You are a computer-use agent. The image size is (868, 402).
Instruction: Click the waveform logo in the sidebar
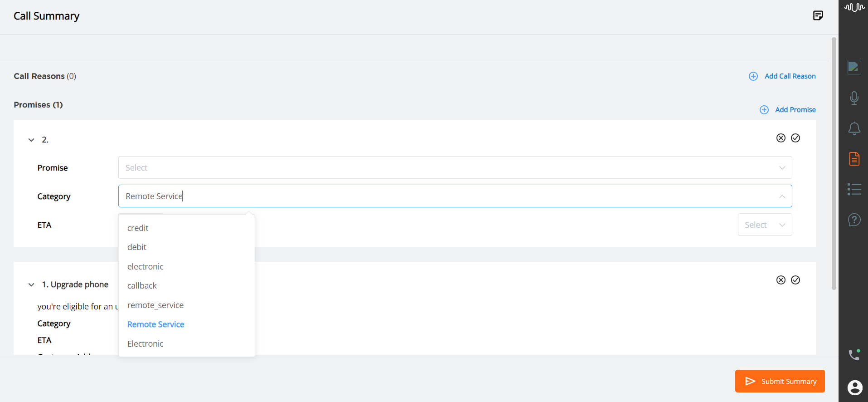tap(854, 7)
